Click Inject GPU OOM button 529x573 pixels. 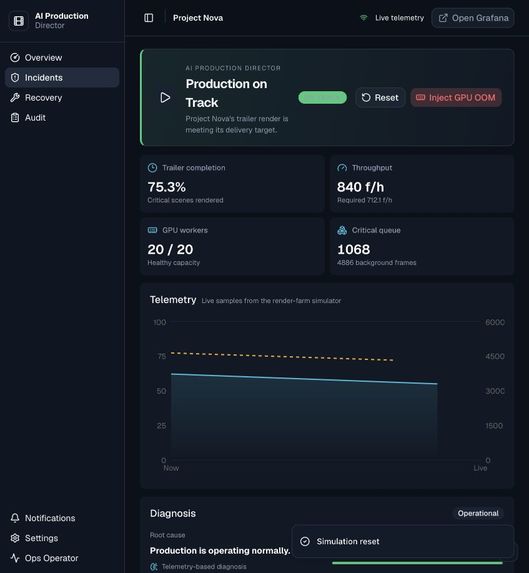click(x=456, y=98)
